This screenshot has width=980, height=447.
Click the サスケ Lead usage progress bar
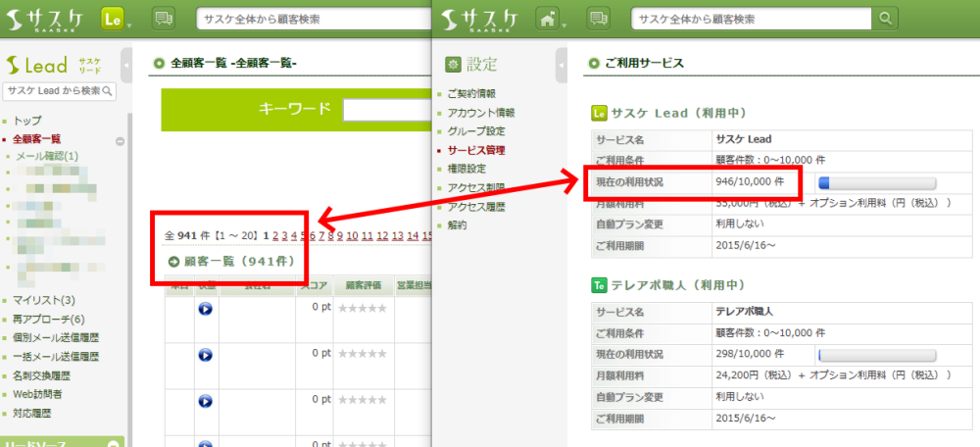pyautogui.click(x=877, y=183)
